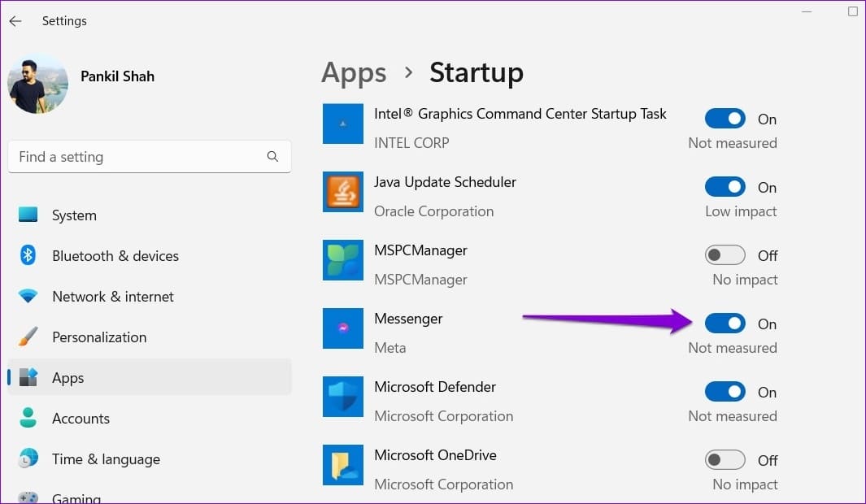The width and height of the screenshot is (866, 504).
Task: Select the Time & language globe icon
Action: tap(28, 458)
